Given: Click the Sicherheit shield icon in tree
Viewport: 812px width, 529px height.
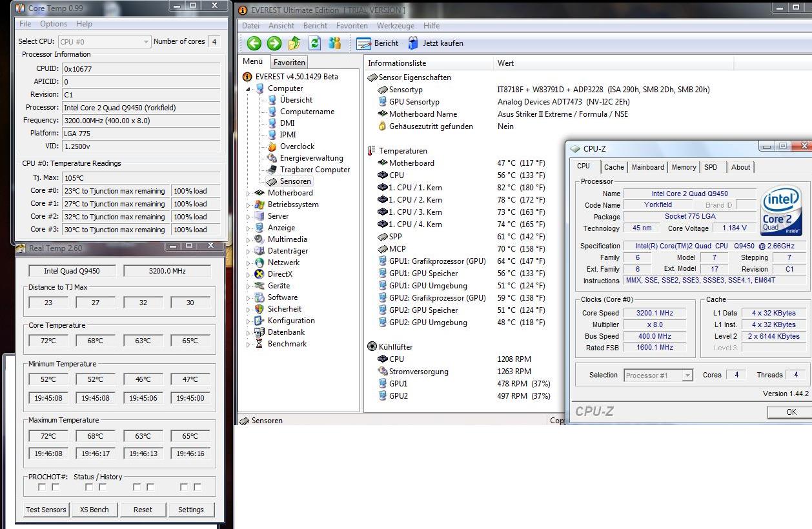Looking at the screenshot, I should point(260,309).
